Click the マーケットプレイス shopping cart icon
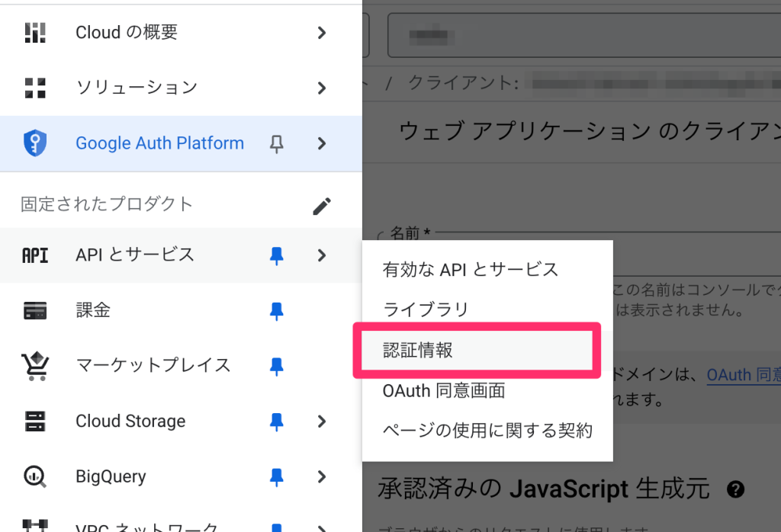The height and width of the screenshot is (532, 781). point(35,366)
